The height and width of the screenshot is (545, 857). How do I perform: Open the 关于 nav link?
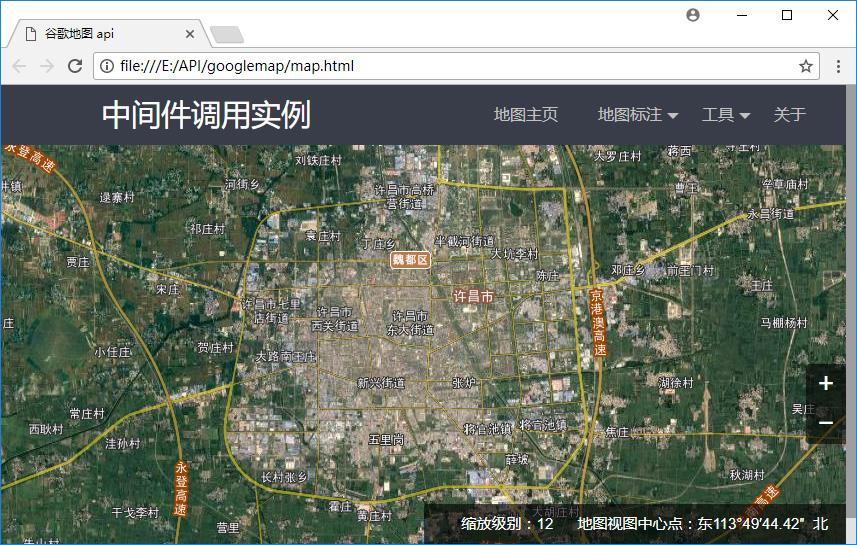(x=789, y=114)
